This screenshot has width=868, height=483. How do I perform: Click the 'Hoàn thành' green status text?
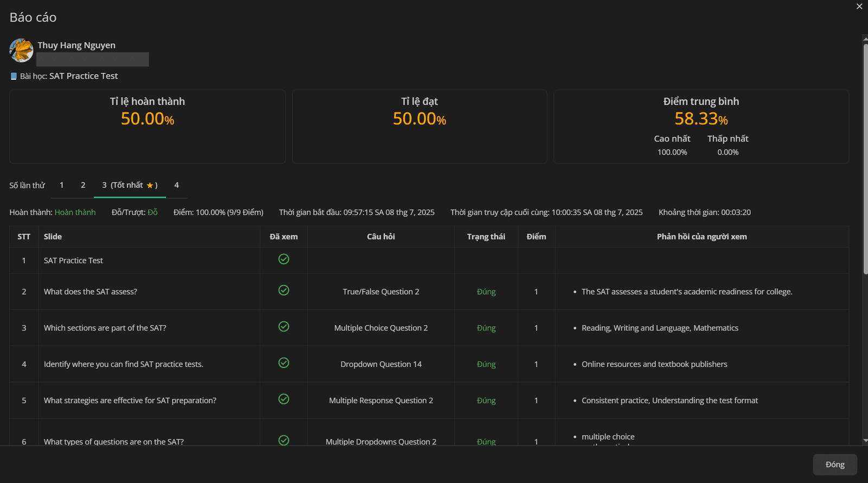pos(75,212)
